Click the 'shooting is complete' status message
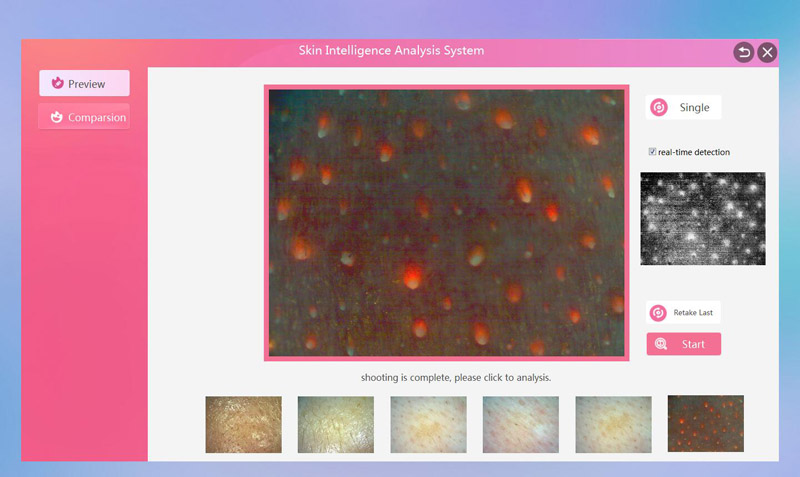800x477 pixels. pyautogui.click(x=456, y=378)
